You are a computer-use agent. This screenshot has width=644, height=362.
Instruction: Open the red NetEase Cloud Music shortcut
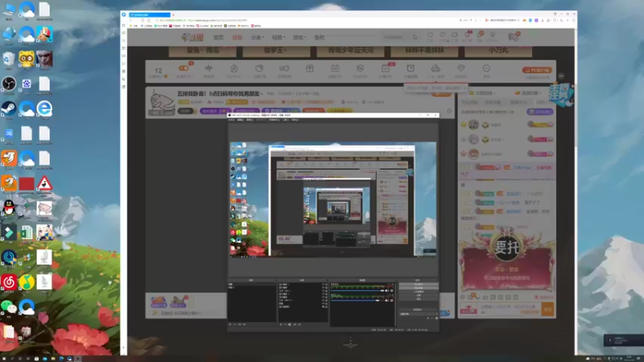[x=9, y=282]
